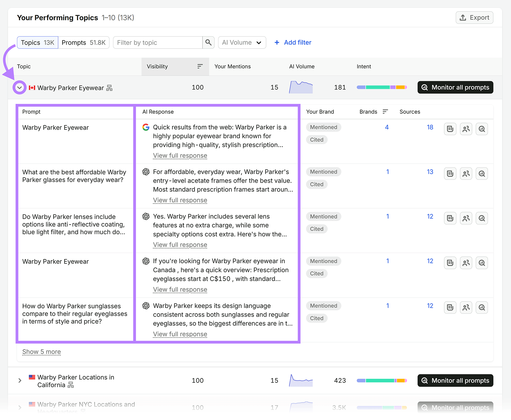The height and width of the screenshot is (420, 511).
Task: Monitor prompt icon for sunglasses comparison row
Action: pyautogui.click(x=482, y=308)
